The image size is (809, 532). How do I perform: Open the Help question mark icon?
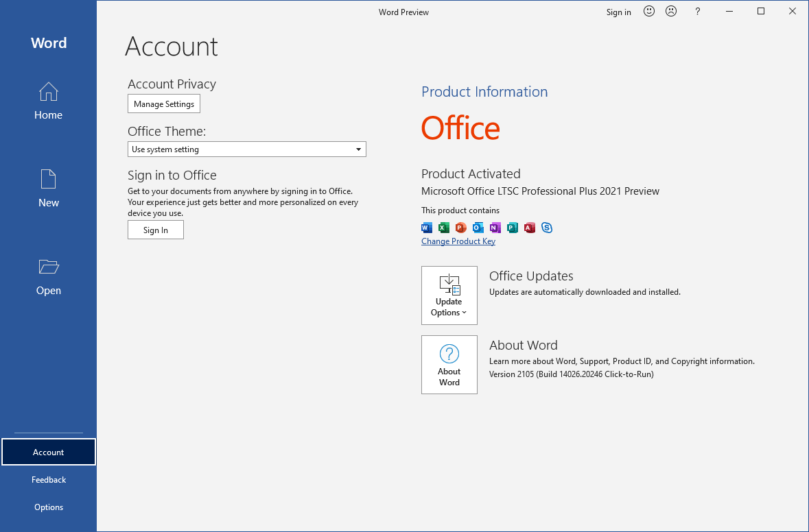point(697,11)
